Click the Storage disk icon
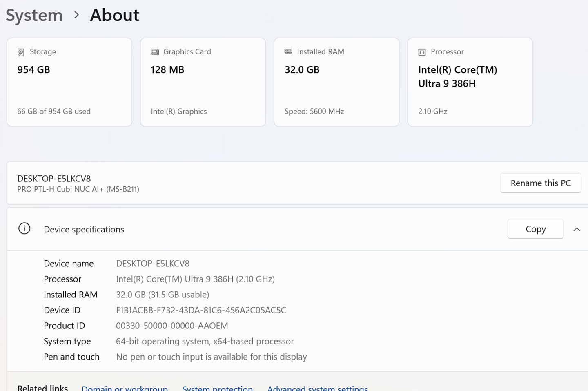Screen dimensions: 588x391 [20, 52]
